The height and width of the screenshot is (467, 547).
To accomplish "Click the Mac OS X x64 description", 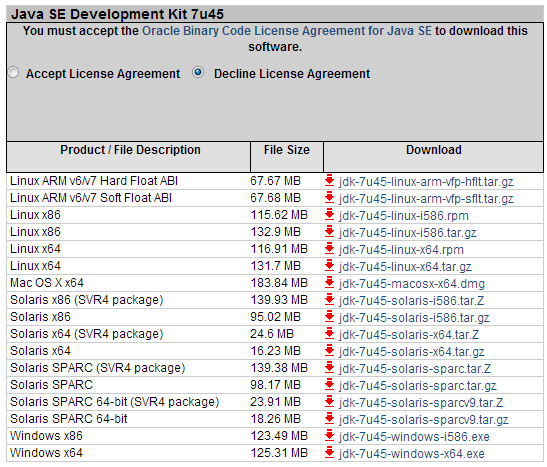I will (x=47, y=283).
